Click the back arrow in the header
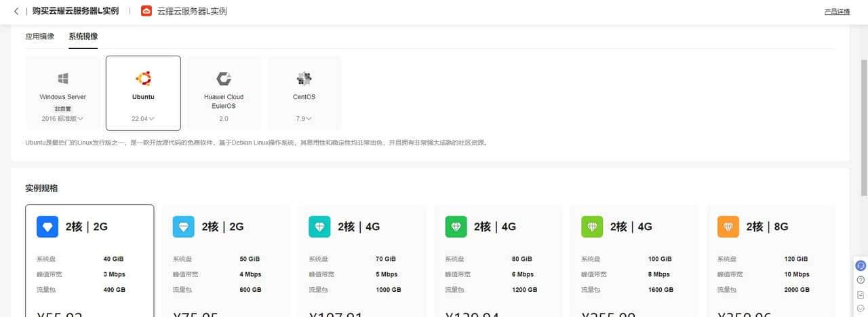Viewport: 868px width, 317px height. [16, 11]
